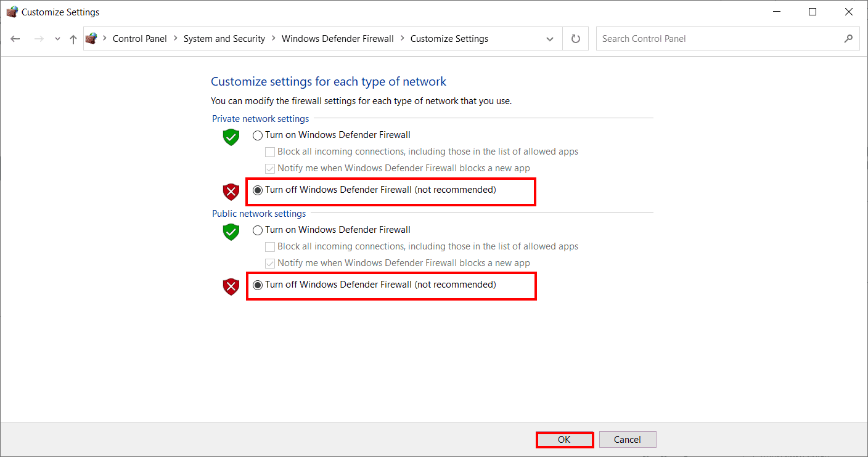
Task: Turn off firewall for private network
Action: click(374, 190)
